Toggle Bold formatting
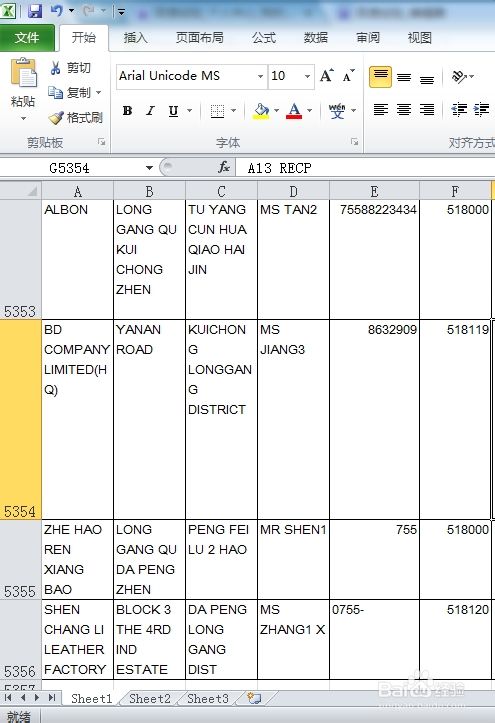Image resolution: width=495 pixels, height=723 pixels. (128, 111)
